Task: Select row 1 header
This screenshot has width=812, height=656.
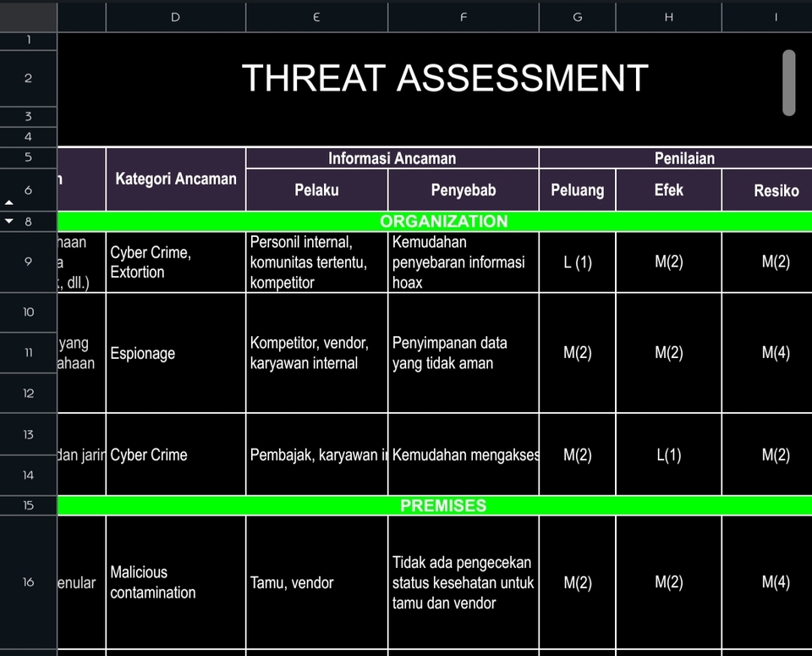Action: [29, 41]
